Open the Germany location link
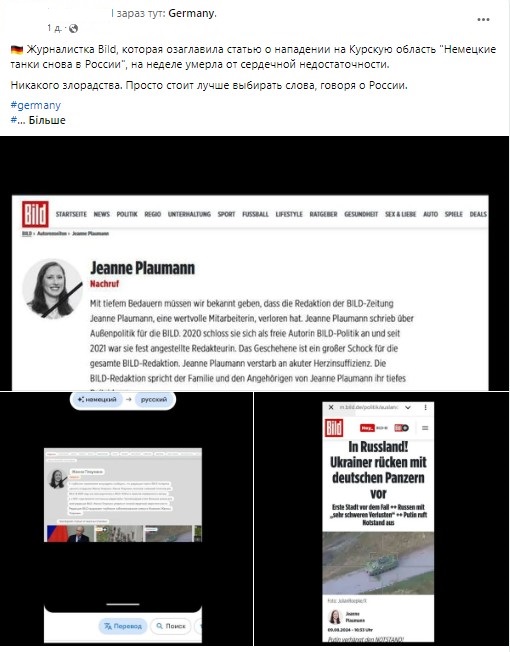The width and height of the screenshot is (510, 652). [x=192, y=13]
